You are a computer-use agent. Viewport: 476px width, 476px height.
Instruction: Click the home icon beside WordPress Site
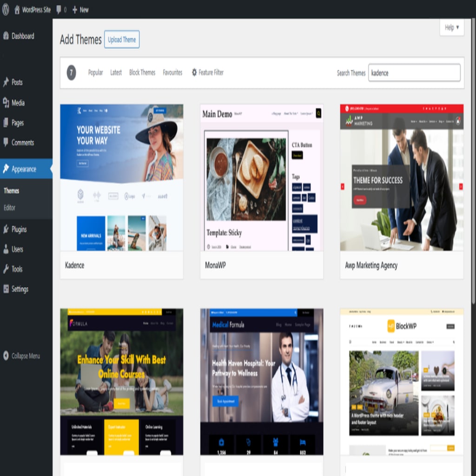tap(17, 10)
